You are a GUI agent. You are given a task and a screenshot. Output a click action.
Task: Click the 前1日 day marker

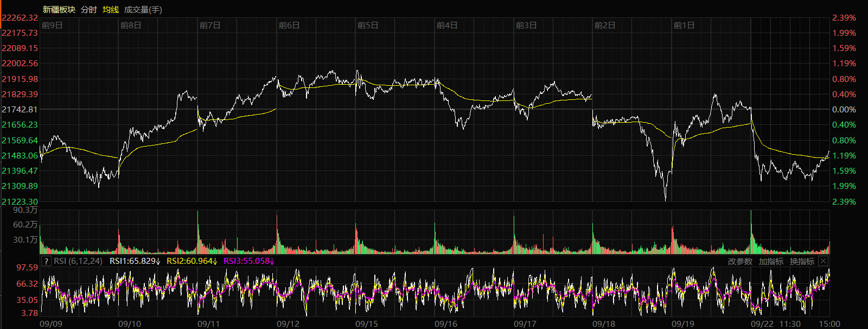[x=684, y=26]
